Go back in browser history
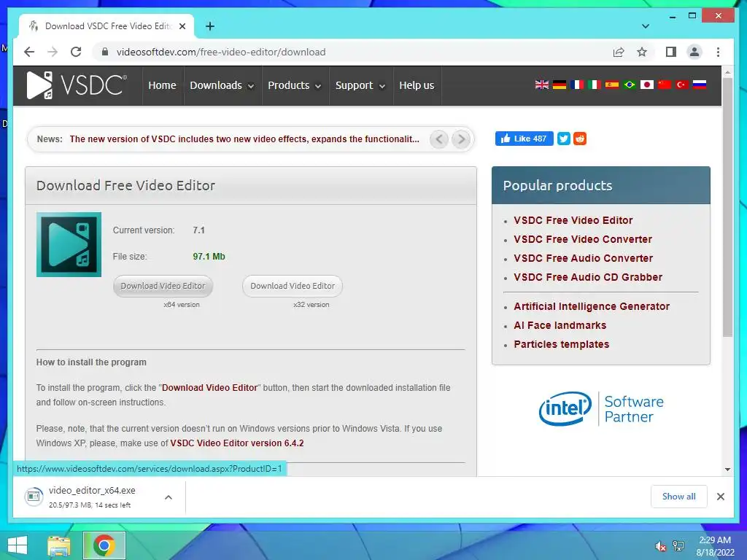 pos(29,52)
